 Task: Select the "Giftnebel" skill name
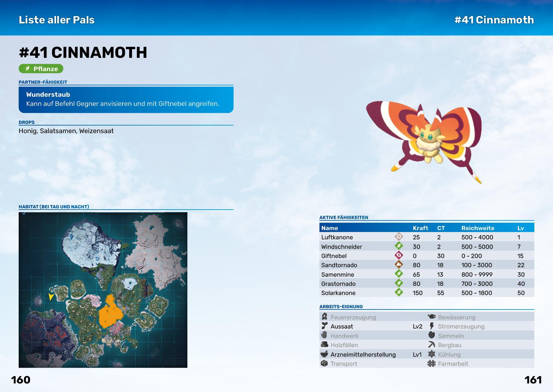pyautogui.click(x=334, y=256)
